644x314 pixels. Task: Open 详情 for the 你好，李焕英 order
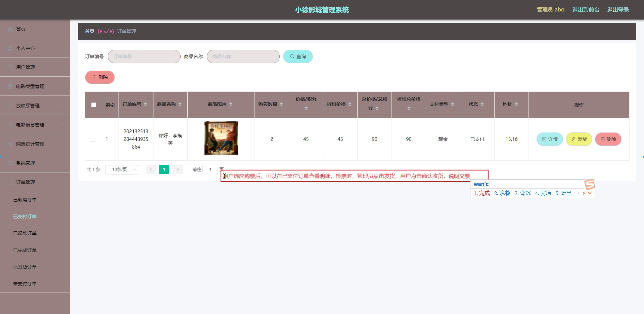550,139
